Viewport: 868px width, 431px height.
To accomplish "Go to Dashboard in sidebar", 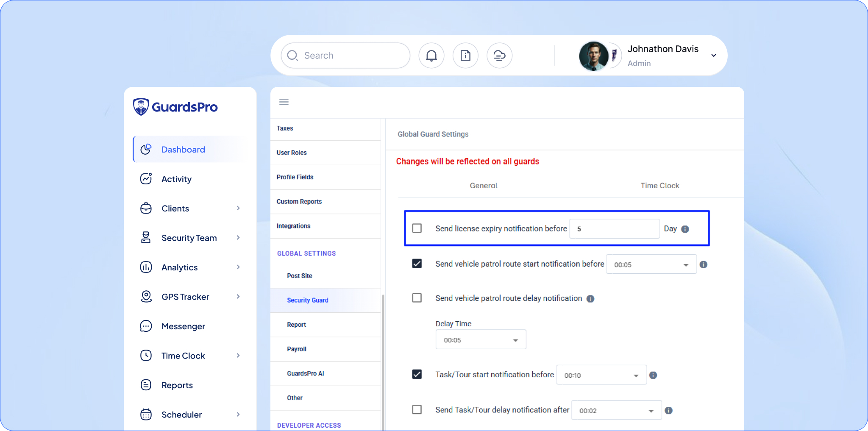I will [190, 149].
